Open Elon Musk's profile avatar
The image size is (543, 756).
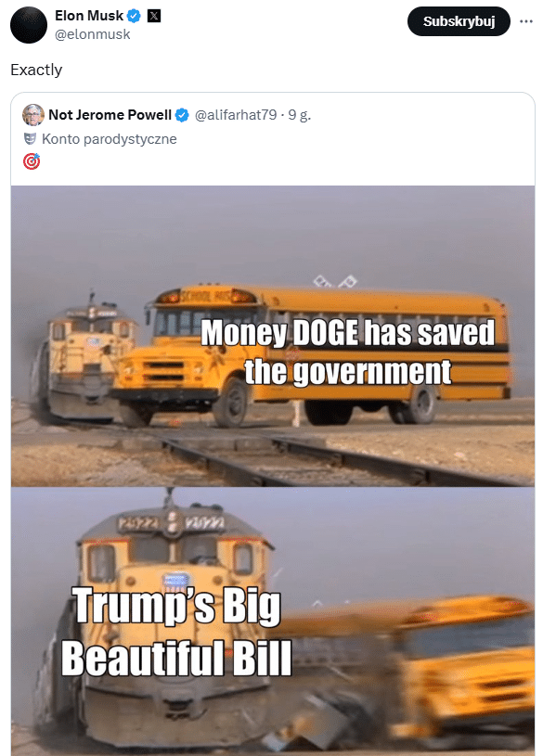(x=29, y=25)
